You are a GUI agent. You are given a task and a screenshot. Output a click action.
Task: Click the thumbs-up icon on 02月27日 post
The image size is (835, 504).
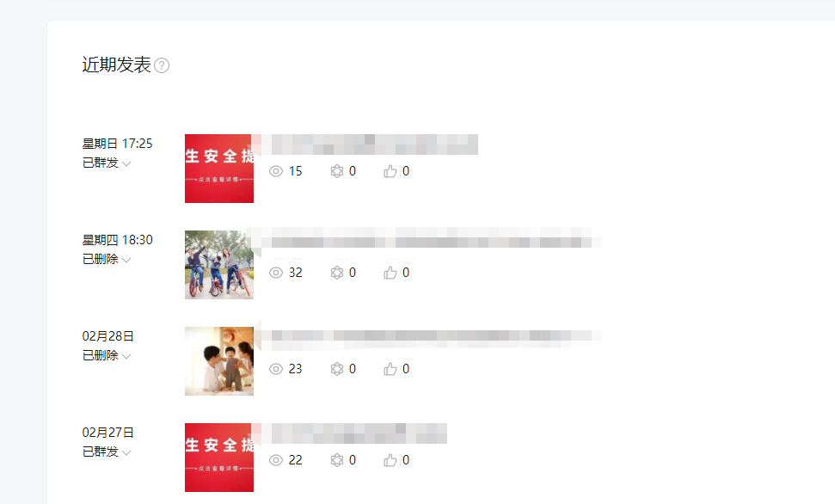click(390, 460)
